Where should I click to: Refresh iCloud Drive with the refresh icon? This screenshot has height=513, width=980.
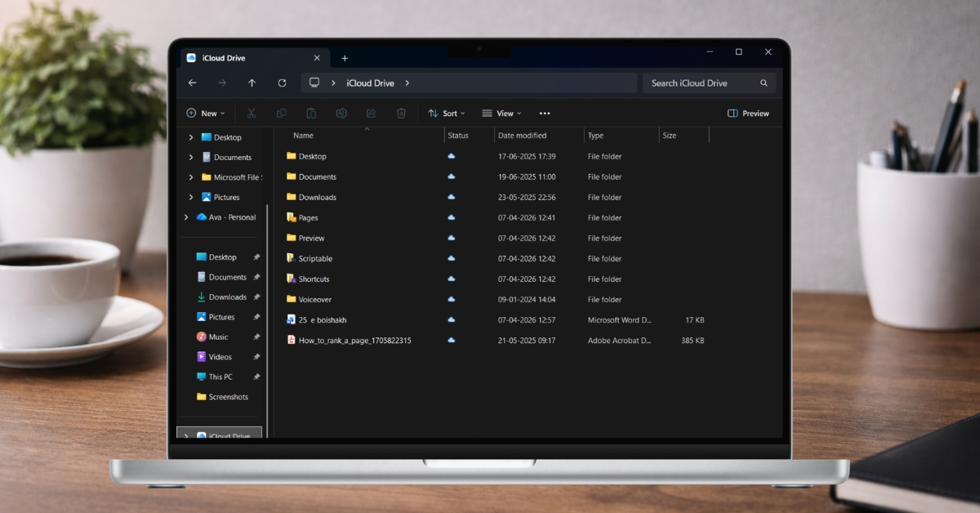coord(282,83)
